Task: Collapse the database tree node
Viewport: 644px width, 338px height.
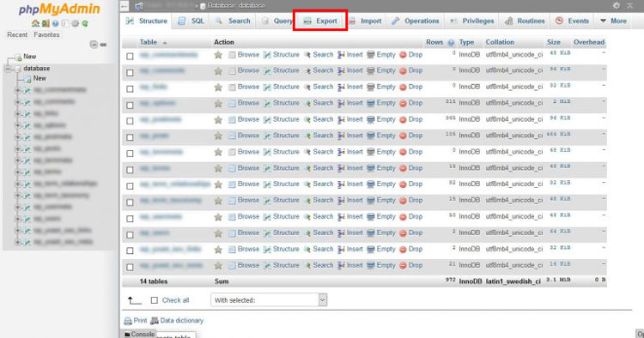Action: pos(9,69)
